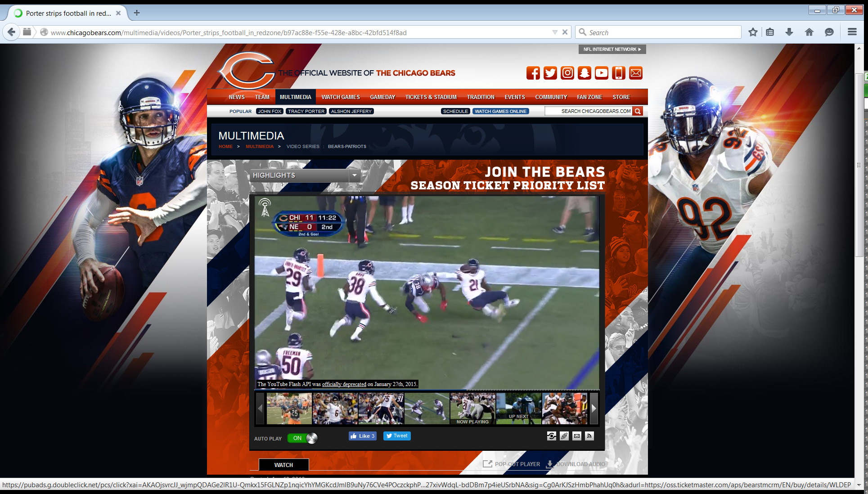Open the Gameday menu
Image resolution: width=868 pixels, height=494 pixels.
click(x=382, y=97)
